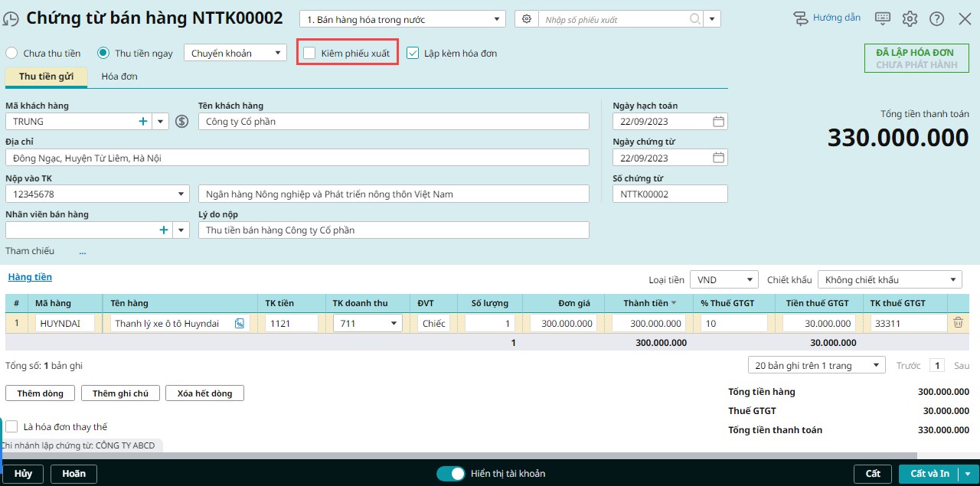Open the TK doanh thu 711 dropdown
Screen dimensions: 980x486
[367, 324]
